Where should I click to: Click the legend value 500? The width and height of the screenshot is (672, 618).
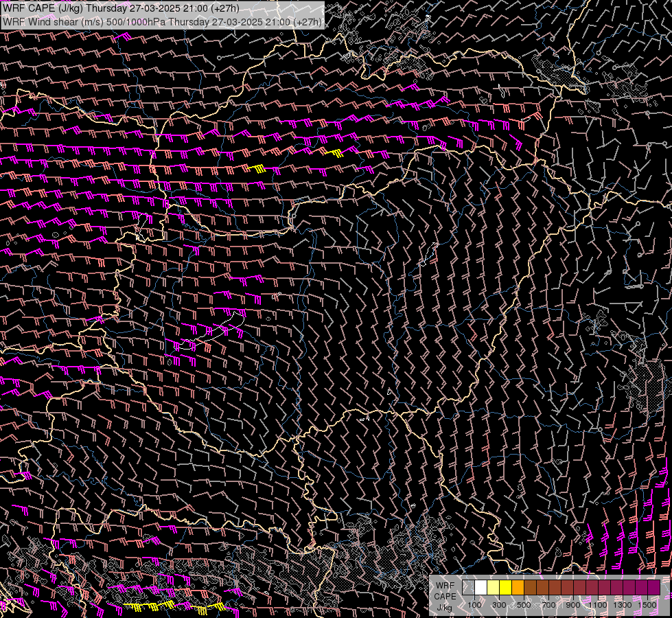click(x=524, y=605)
